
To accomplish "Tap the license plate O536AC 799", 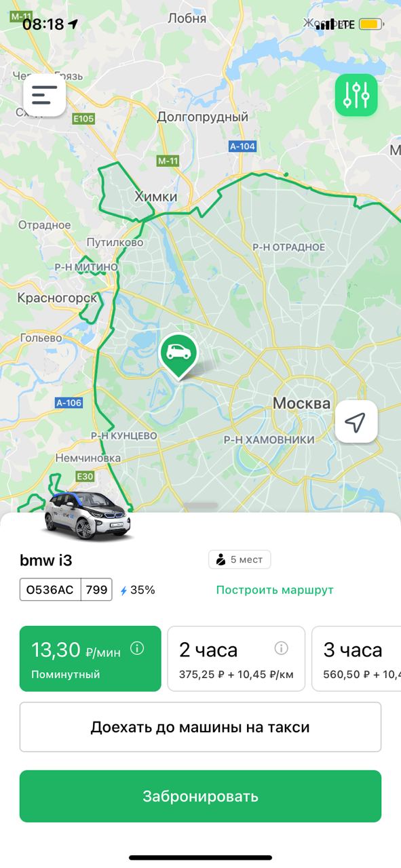I will 66,589.
